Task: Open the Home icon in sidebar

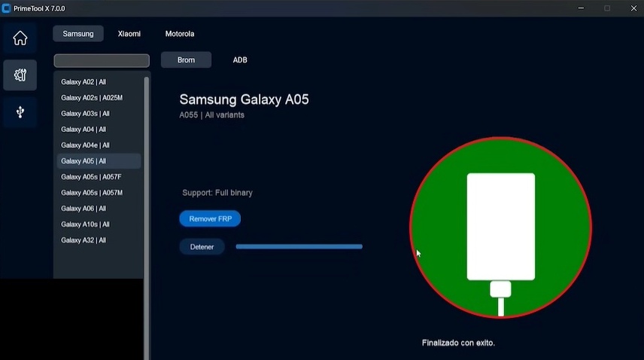Action: click(20, 38)
